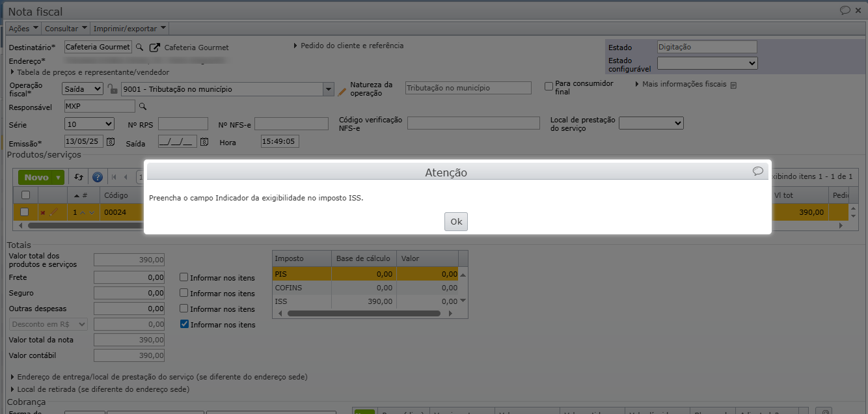Click the Hora field showing 15:49:05
The width and height of the screenshot is (868, 414).
(279, 141)
